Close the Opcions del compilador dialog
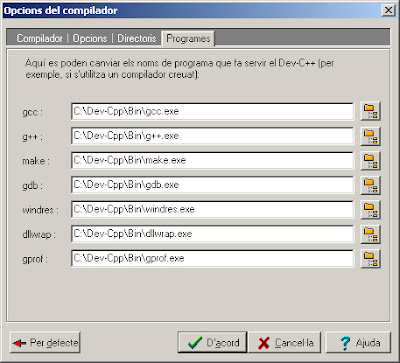The width and height of the screenshot is (400, 363). (388, 10)
